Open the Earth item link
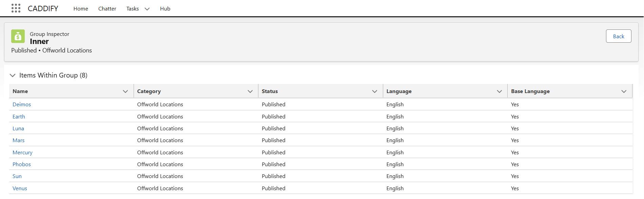The height and width of the screenshot is (199, 644). (x=19, y=117)
